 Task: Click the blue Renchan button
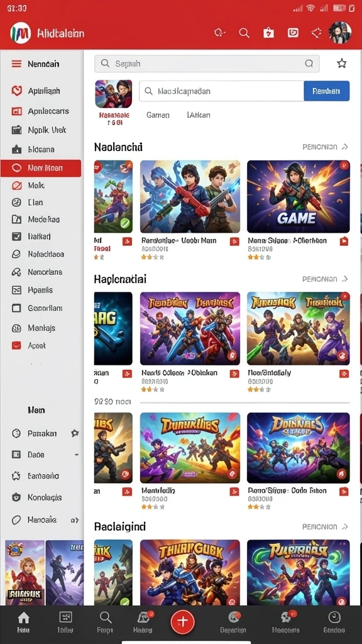coord(327,91)
